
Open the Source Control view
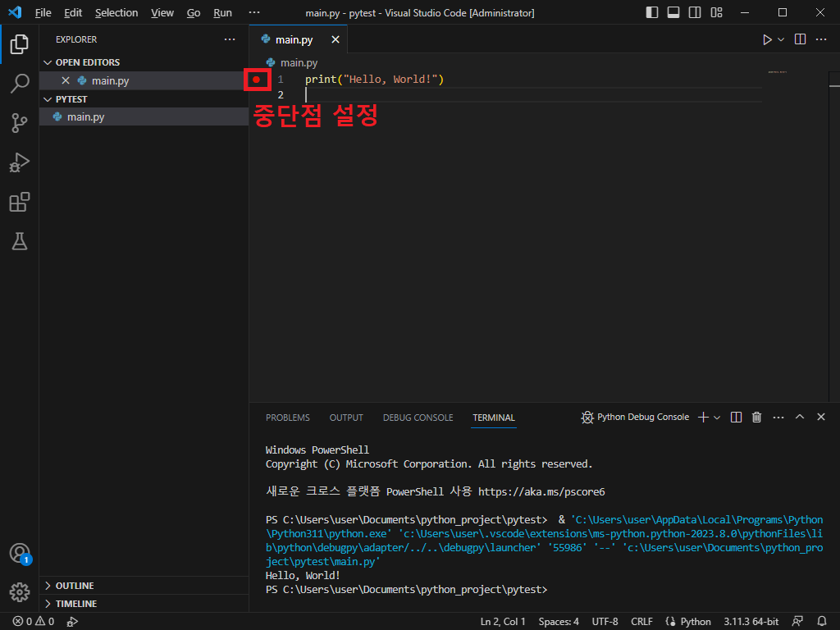20,123
